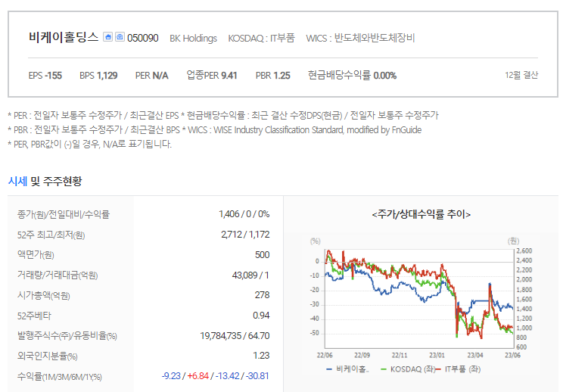This screenshot has width=563, height=392.
Task: Select the 비케이홀딩스 company name heading
Action: [x=64, y=37]
